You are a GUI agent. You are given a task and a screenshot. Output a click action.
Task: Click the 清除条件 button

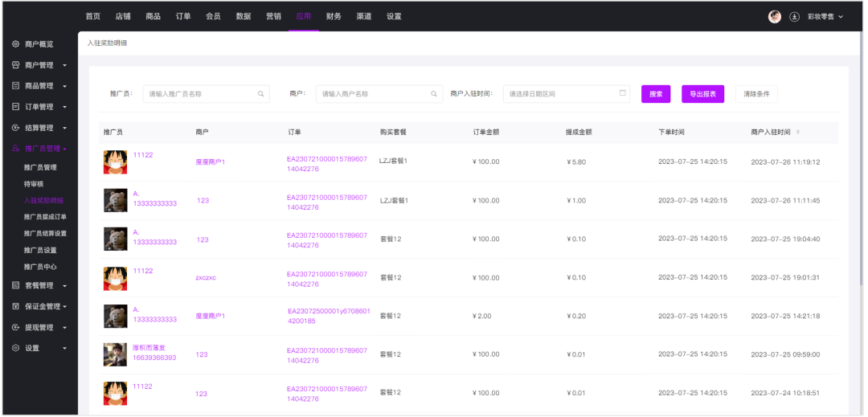756,94
